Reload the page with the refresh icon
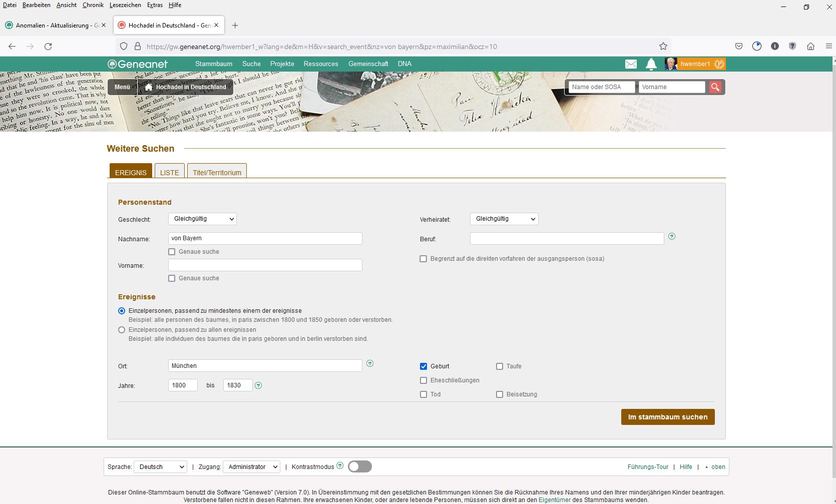836x504 pixels. pos(48,47)
